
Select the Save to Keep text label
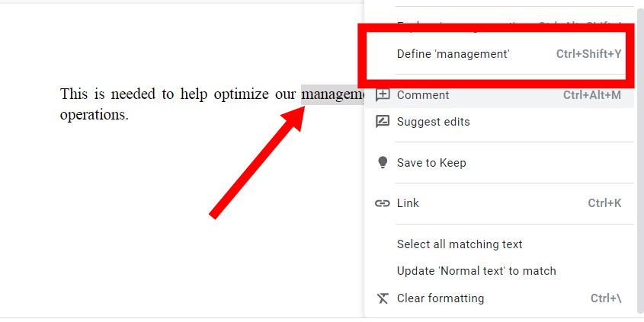coord(431,163)
